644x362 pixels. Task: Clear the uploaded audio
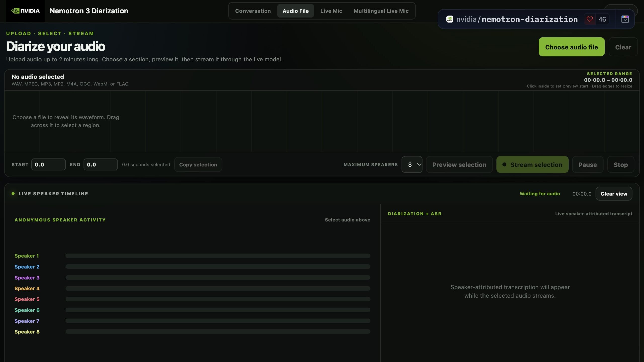623,47
